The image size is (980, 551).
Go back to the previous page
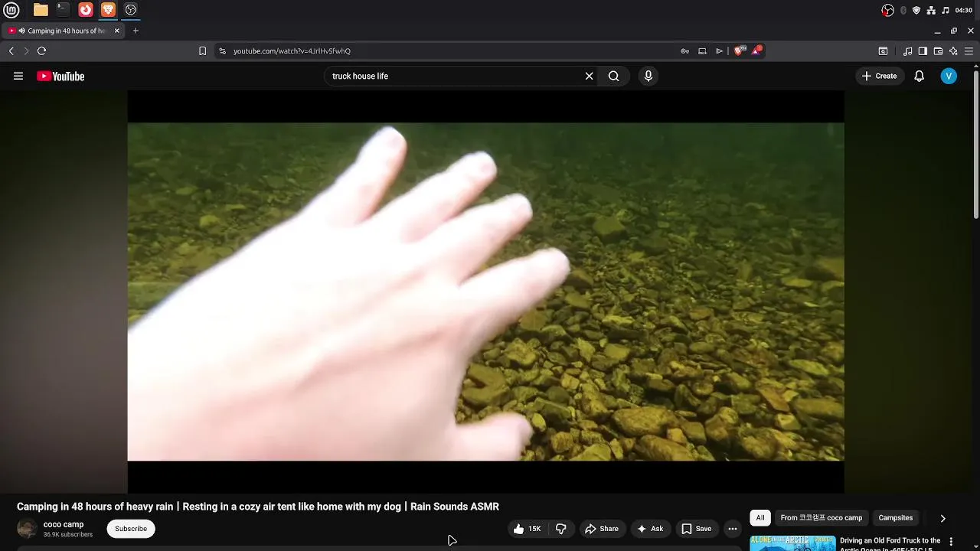point(11,51)
